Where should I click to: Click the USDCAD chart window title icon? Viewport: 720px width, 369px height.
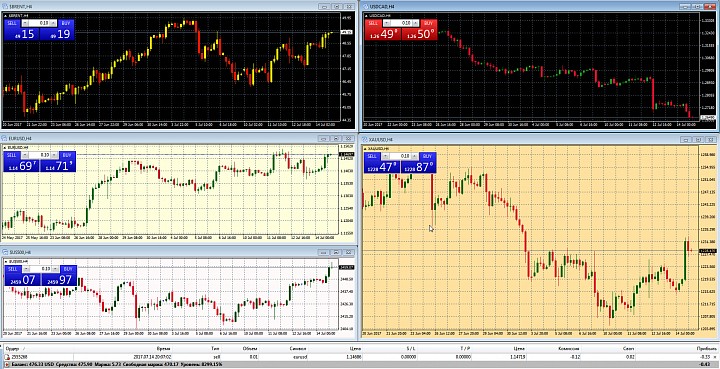point(365,7)
